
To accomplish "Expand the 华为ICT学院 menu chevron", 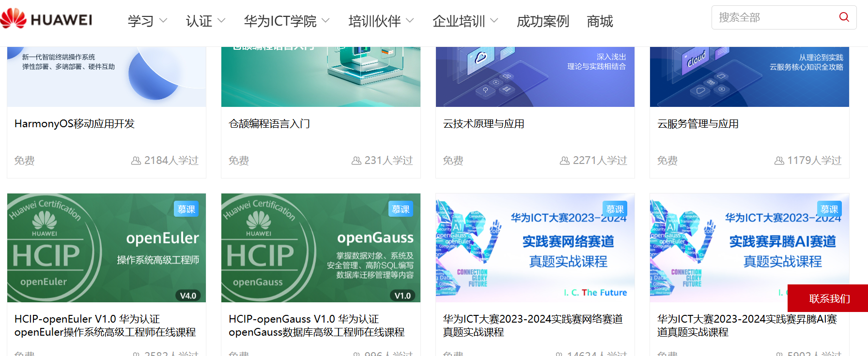I will [x=325, y=21].
